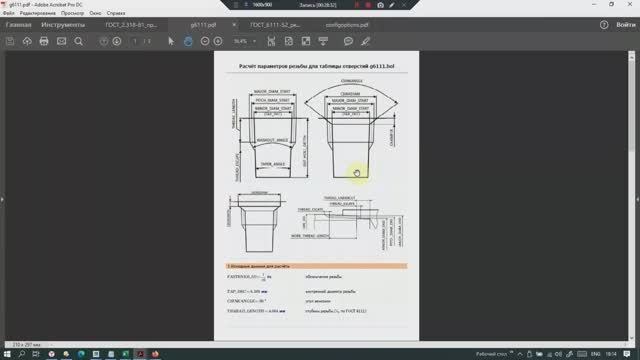Zoom out with the minus icon
Image resolution: width=640 pixels, height=360 pixels.
point(205,41)
